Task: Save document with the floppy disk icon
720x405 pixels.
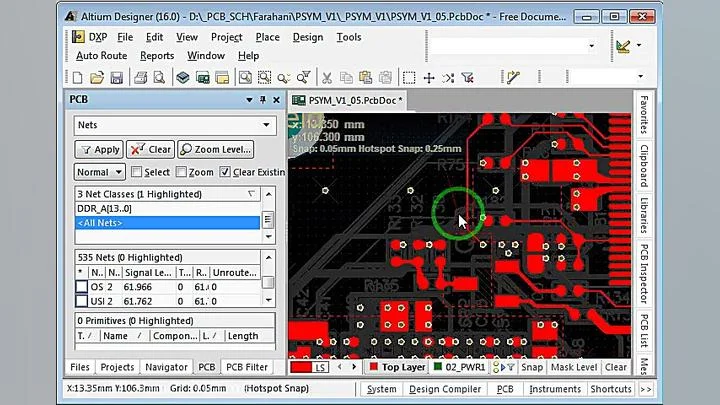Action: [116, 78]
